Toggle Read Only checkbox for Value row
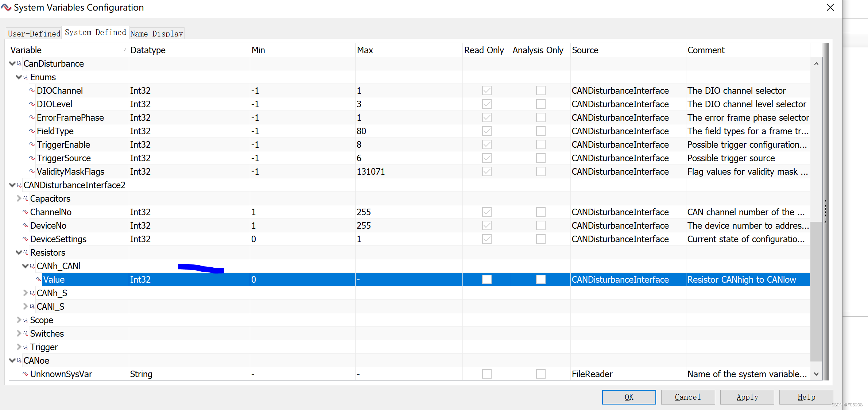The width and height of the screenshot is (868, 410). tap(487, 279)
